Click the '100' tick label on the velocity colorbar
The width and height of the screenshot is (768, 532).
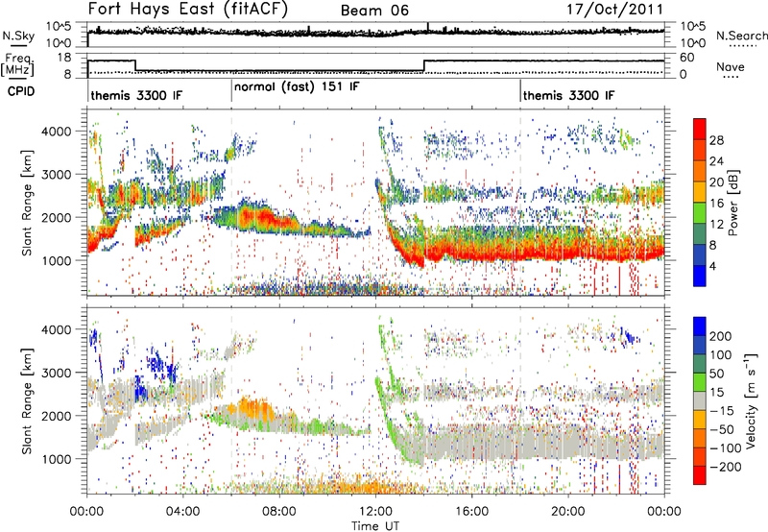721,355
